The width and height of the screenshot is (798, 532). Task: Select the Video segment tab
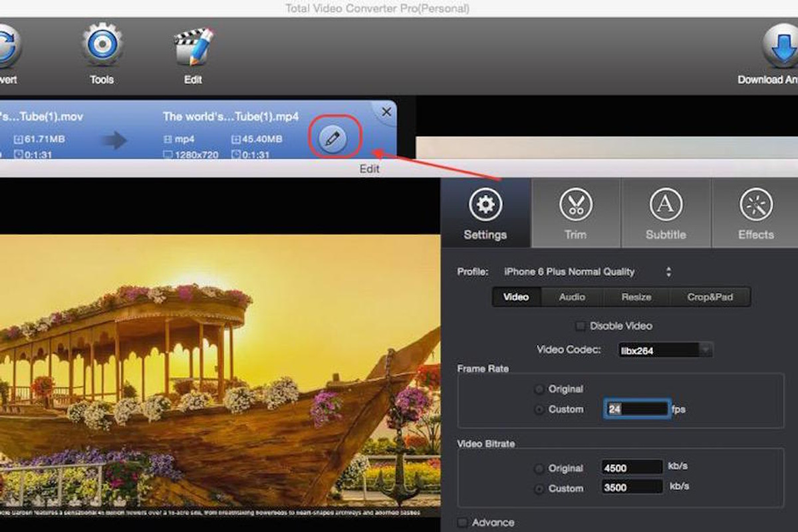coord(516,297)
